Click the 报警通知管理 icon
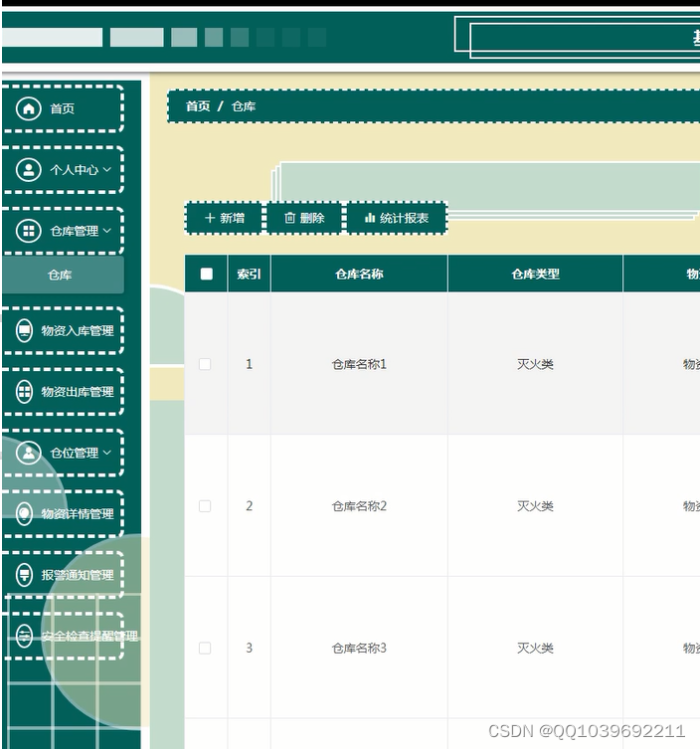Screen dimensions: 700x749 pyautogui.click(x=24, y=575)
